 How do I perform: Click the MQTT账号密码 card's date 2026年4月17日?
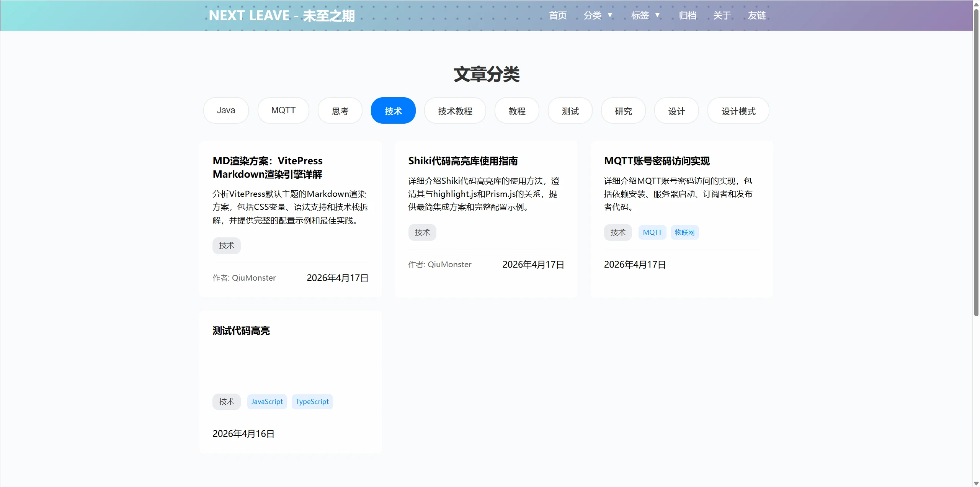(635, 265)
